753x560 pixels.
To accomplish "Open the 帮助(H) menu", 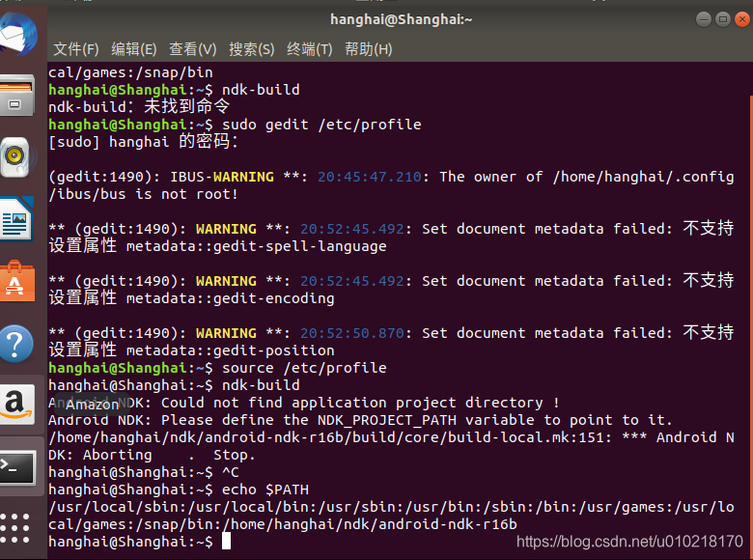I will click(x=369, y=49).
